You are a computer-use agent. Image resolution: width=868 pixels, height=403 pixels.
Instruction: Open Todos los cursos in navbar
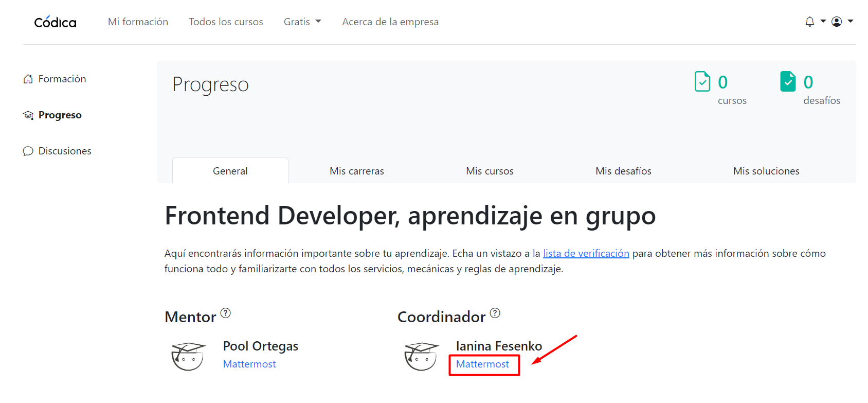(226, 22)
